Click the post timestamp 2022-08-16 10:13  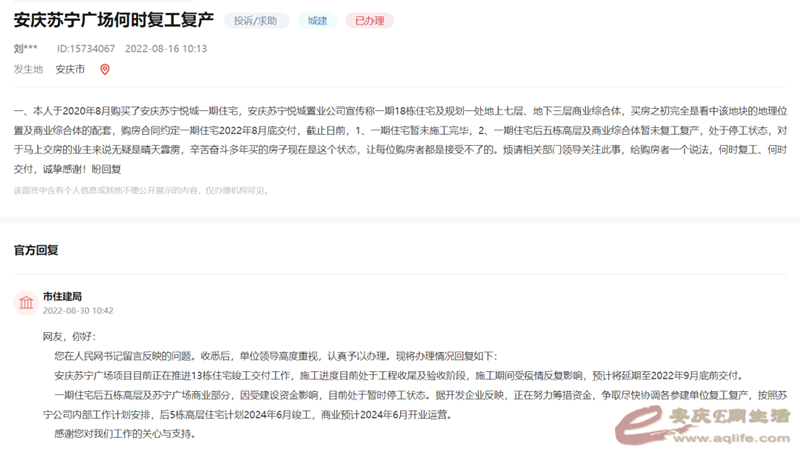click(x=166, y=48)
